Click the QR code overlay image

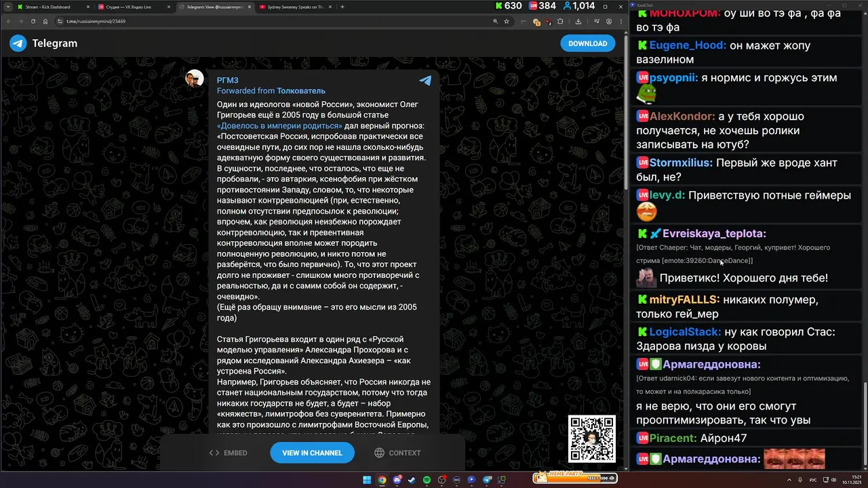(592, 439)
